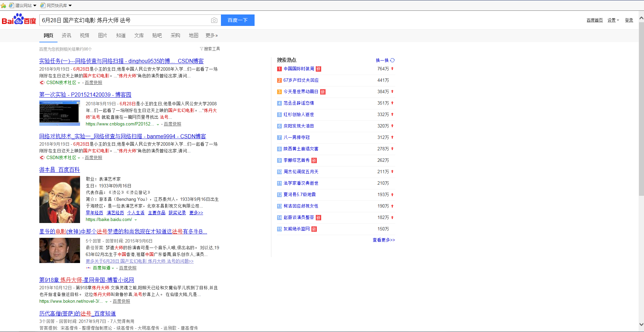This screenshot has height=332, width=644.
Task: Open hot search 夏河县5.7级地震
Action: tap(300, 195)
